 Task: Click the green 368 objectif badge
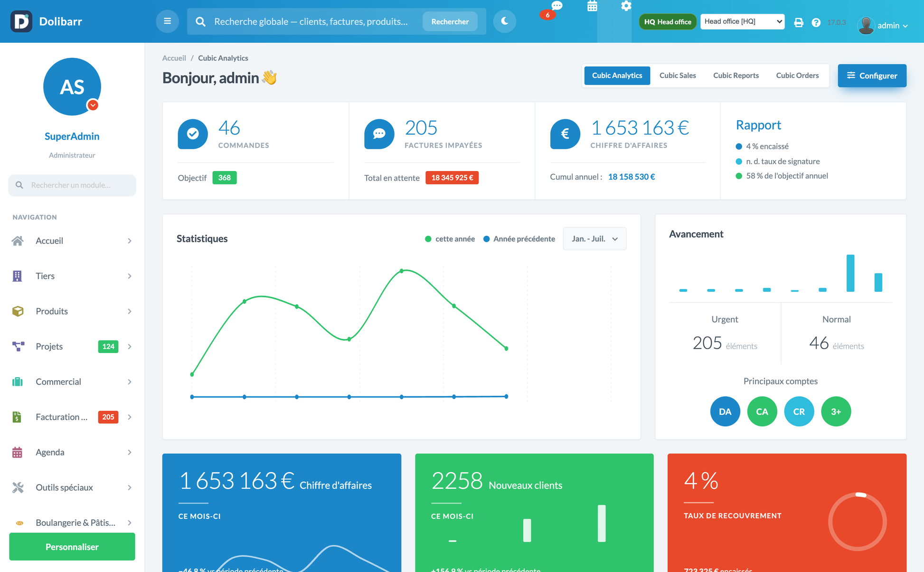225,178
